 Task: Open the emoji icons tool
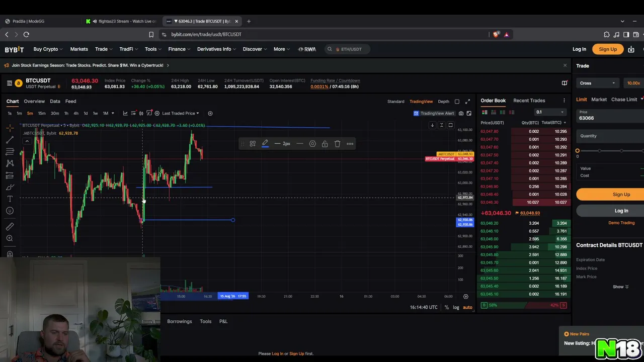click(10, 211)
